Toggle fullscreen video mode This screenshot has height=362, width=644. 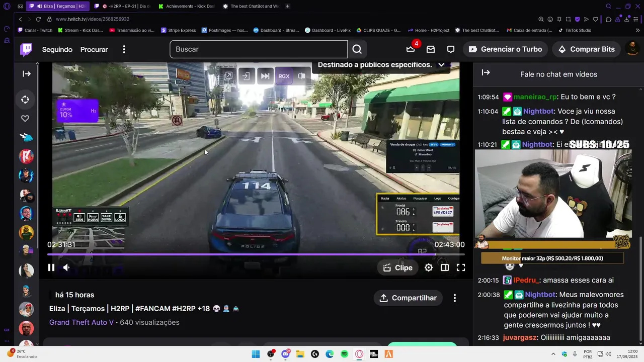pyautogui.click(x=461, y=267)
